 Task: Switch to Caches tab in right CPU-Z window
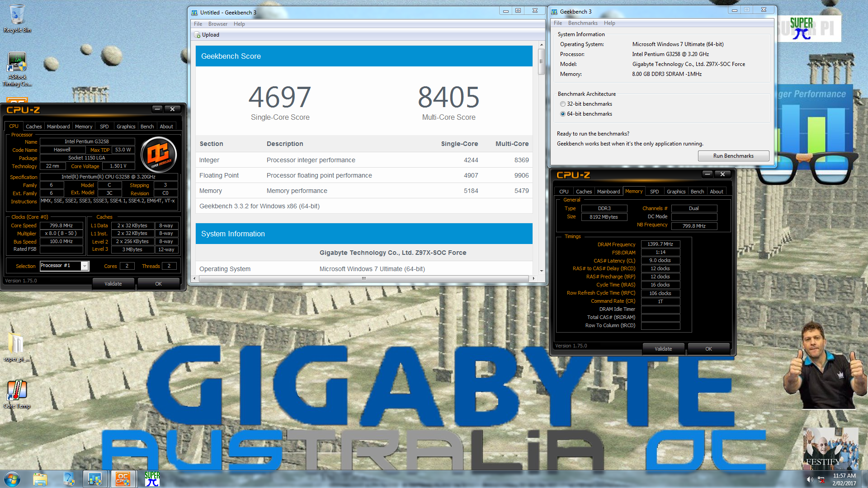584,192
